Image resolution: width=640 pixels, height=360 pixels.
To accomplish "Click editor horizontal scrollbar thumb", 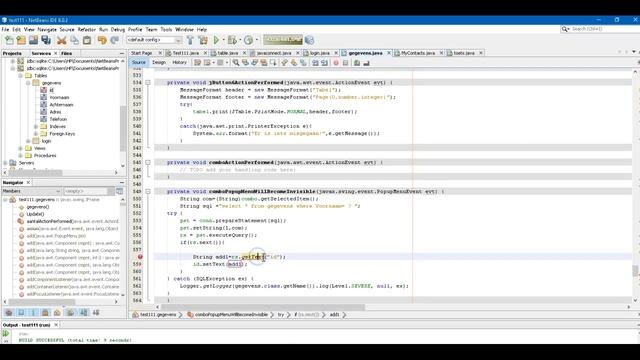I will coord(263,307).
